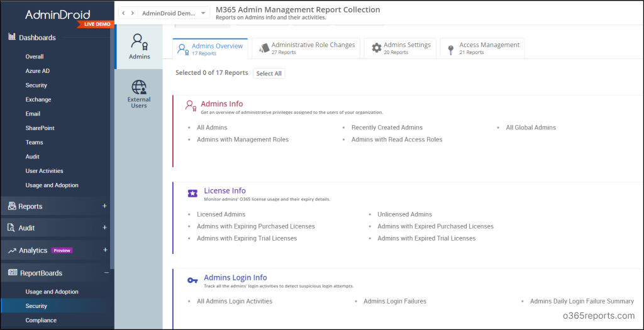Viewport: 644px width, 330px height.
Task: Open Admins Daily Login Failure Summary
Action: [x=582, y=301]
